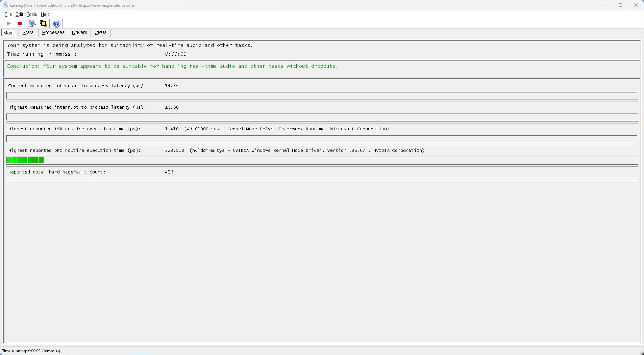Stop the latency monitor with the red square
This screenshot has width=644, height=355.
[x=20, y=23]
